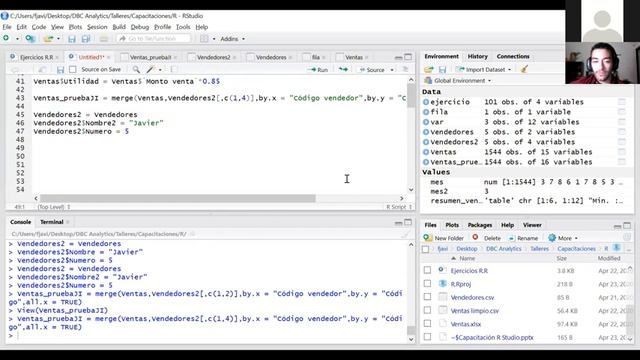Click the editor horizontal scrollbar
The width and height of the screenshot is (640, 360).
pyautogui.click(x=178, y=198)
